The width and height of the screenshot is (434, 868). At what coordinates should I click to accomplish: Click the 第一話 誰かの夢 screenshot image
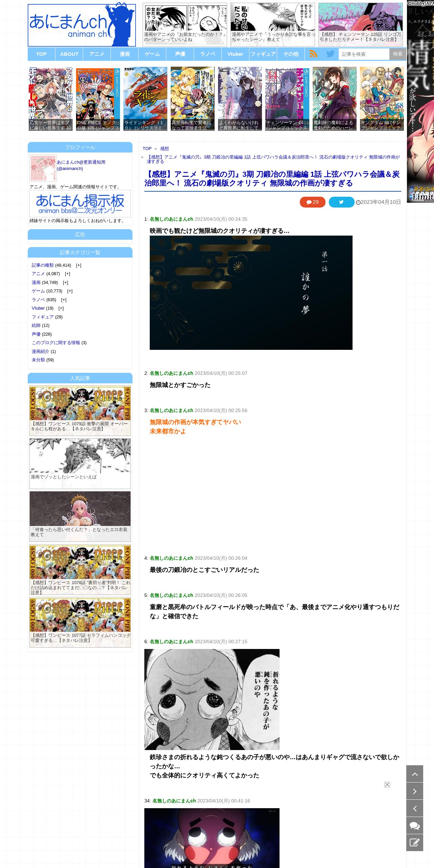251,293
